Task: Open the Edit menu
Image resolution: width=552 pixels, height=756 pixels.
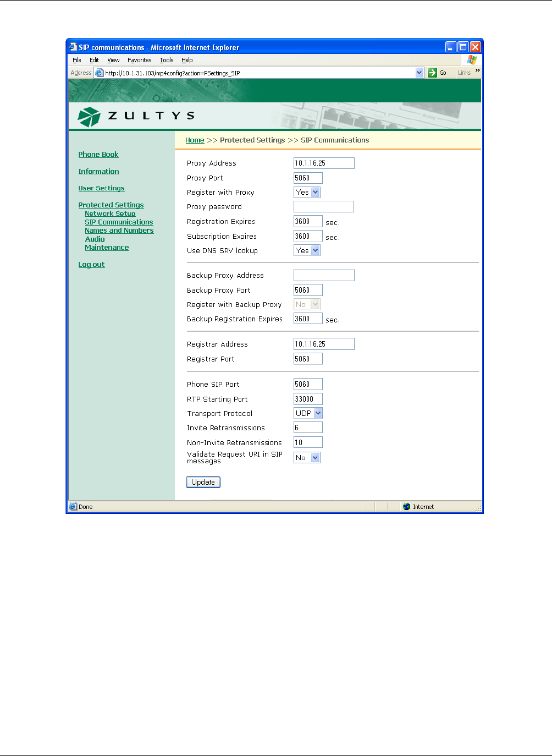Action: (95, 60)
